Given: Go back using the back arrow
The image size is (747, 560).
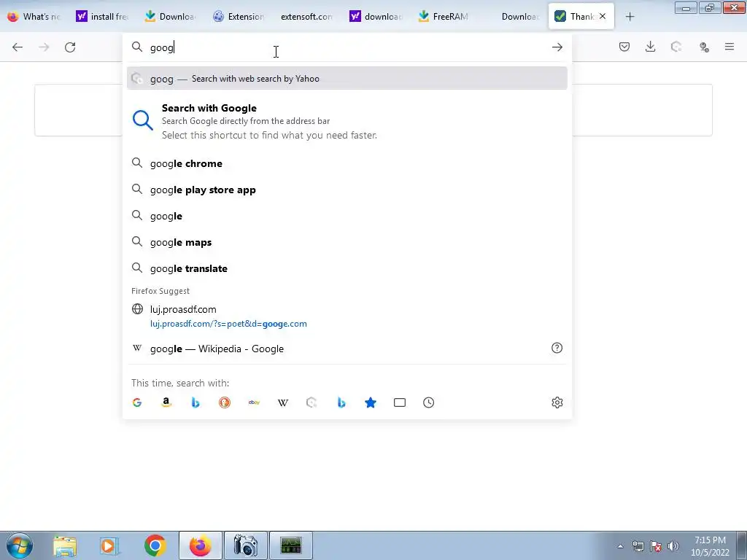Looking at the screenshot, I should point(18,47).
